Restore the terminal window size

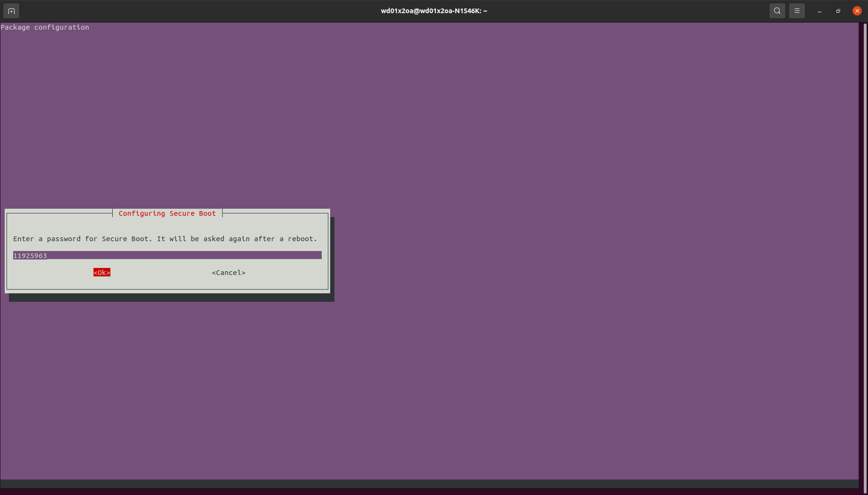pyautogui.click(x=838, y=10)
